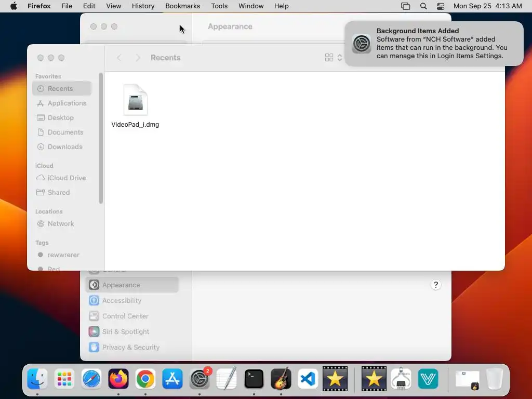Open the Edit menu
This screenshot has width=532, height=399.
[89, 6]
